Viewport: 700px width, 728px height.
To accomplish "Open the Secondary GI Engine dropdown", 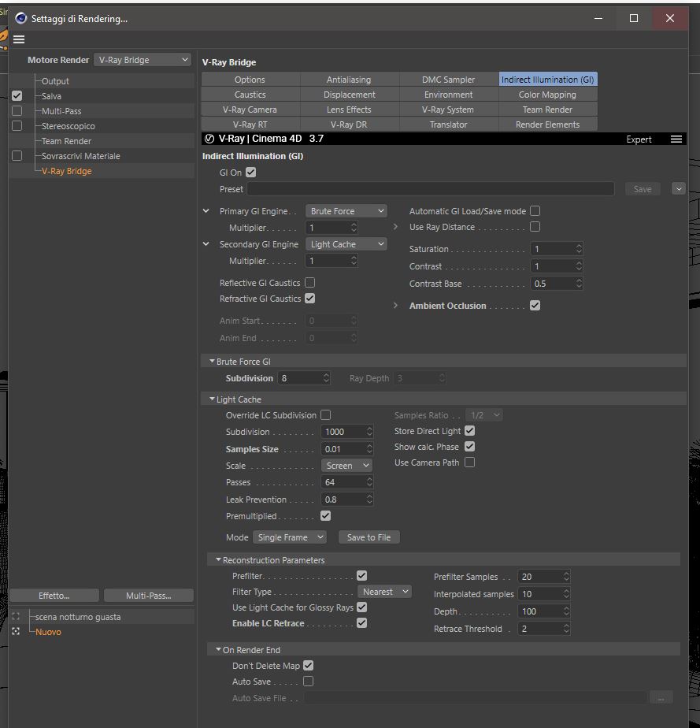I will pos(346,244).
